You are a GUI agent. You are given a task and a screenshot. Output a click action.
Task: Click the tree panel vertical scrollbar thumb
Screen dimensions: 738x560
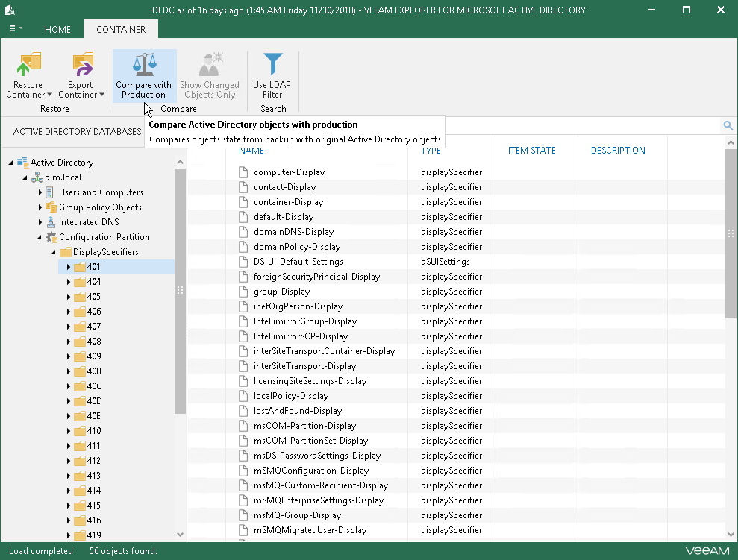(x=180, y=291)
